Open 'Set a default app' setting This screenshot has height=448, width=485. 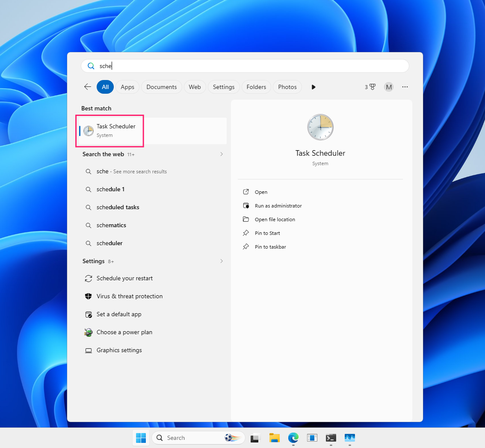(153, 314)
